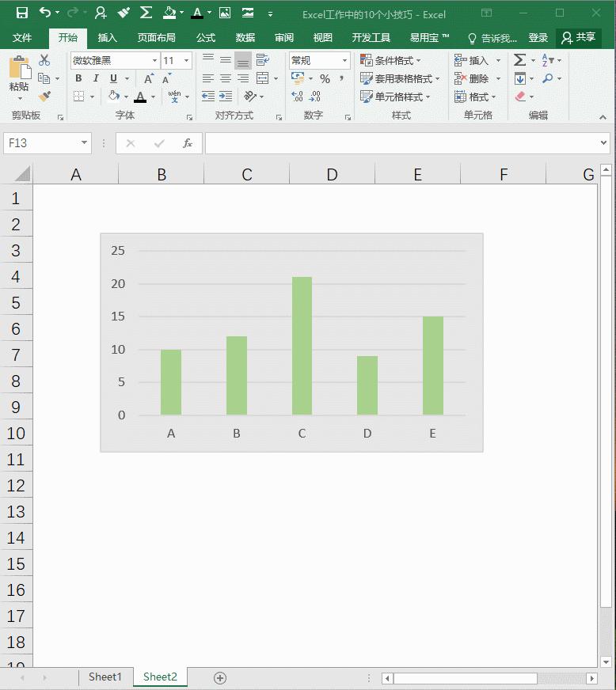
Task: Toggle italic formatting
Action: (96, 78)
